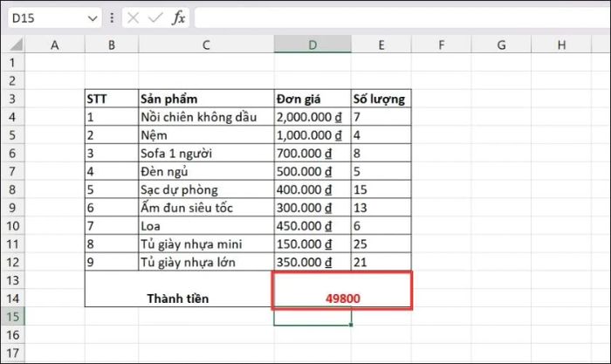611x364 pixels.
Task: Click the STT header cell
Action: tap(112, 99)
